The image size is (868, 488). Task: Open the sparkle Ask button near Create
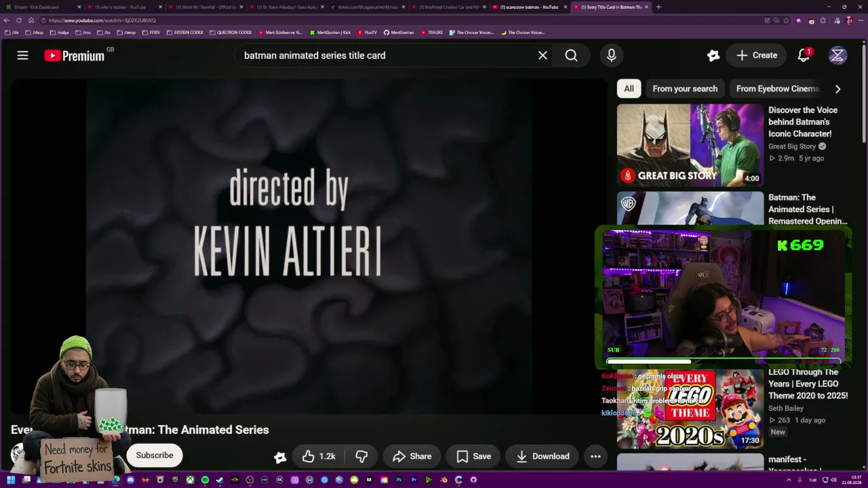[713, 56]
